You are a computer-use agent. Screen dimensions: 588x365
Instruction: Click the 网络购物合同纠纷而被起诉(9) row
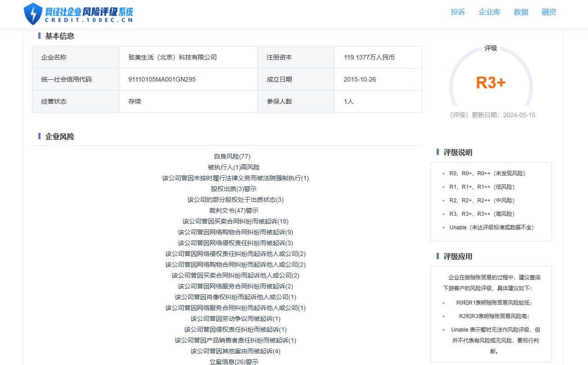236,232
